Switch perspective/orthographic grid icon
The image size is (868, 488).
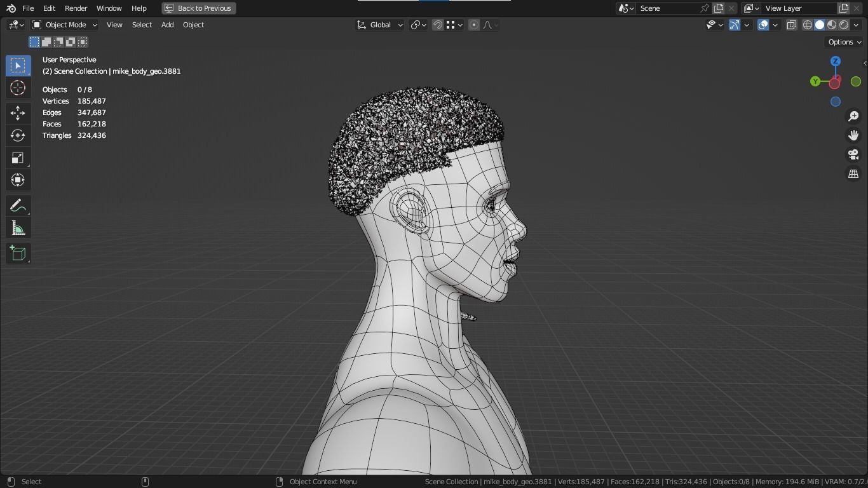coord(853,173)
